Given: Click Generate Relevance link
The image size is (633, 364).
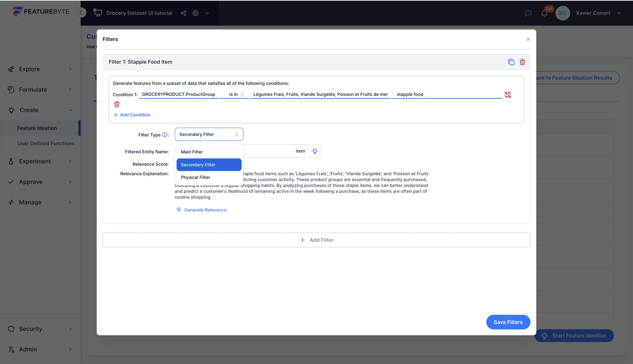Looking at the screenshot, I should 201,210.
